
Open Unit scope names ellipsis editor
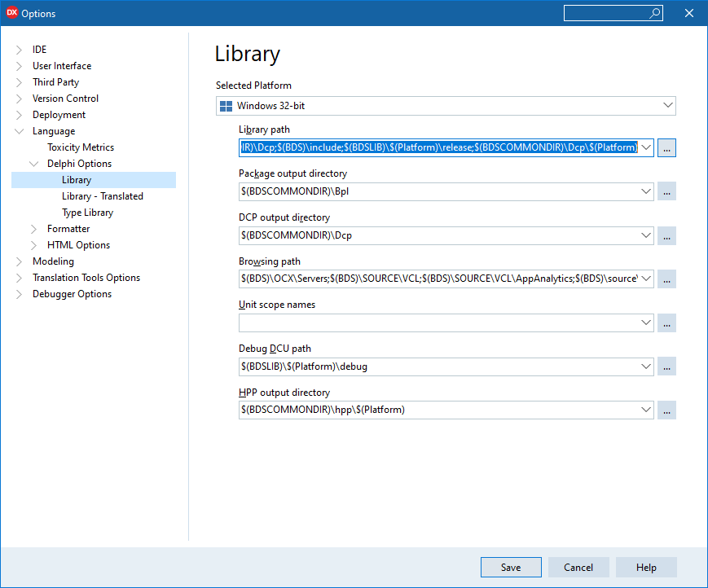[666, 323]
